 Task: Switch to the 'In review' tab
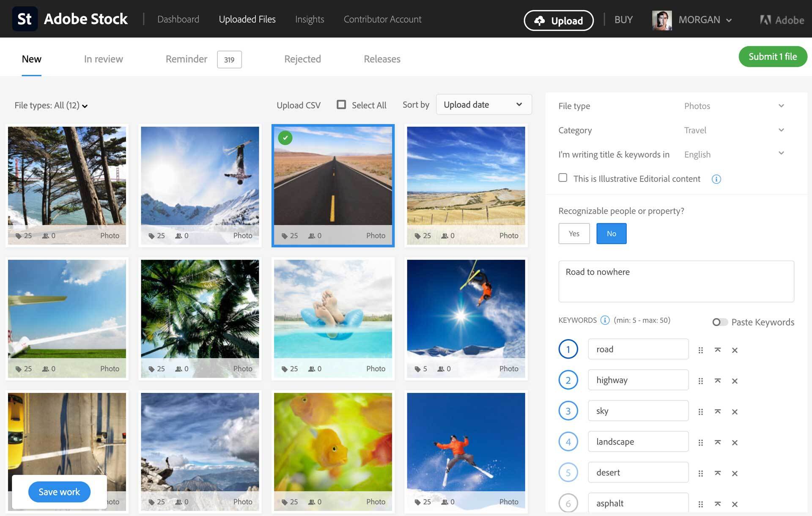pos(103,59)
